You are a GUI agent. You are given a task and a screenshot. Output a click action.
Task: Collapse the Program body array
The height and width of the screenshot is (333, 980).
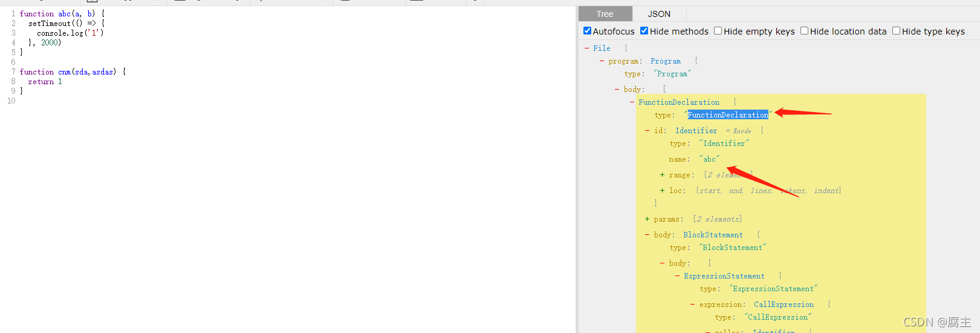click(617, 90)
